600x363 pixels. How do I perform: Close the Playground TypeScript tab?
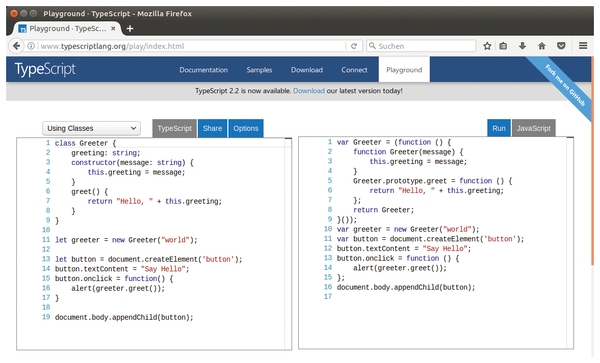pos(113,29)
